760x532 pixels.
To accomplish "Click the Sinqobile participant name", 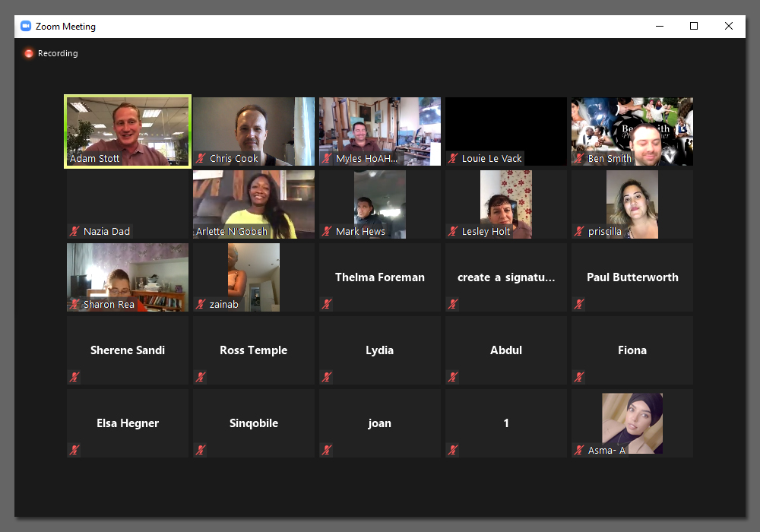I will [x=254, y=423].
